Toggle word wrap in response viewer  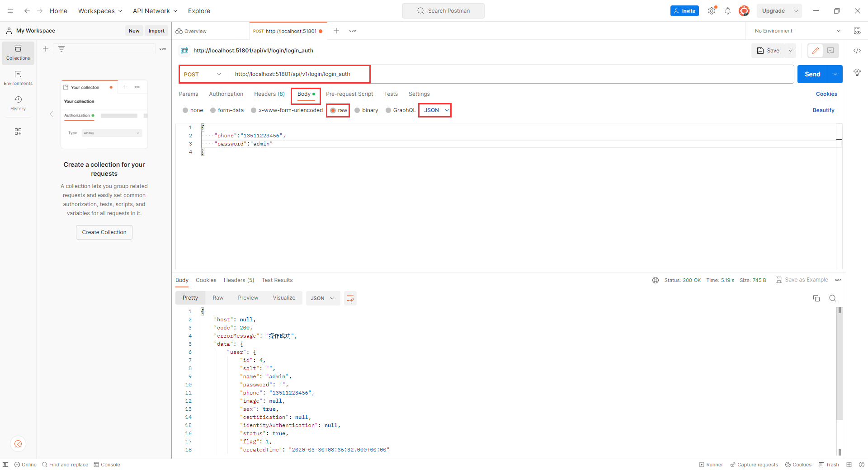point(350,298)
